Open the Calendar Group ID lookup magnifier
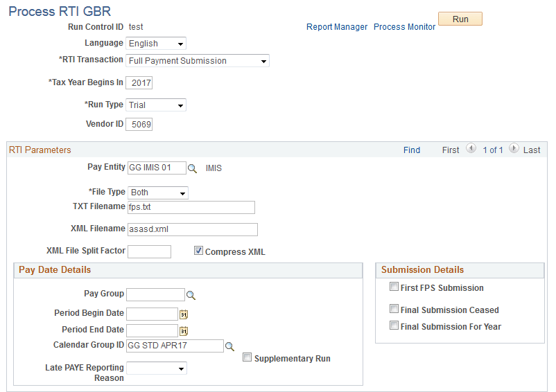 [229, 346]
